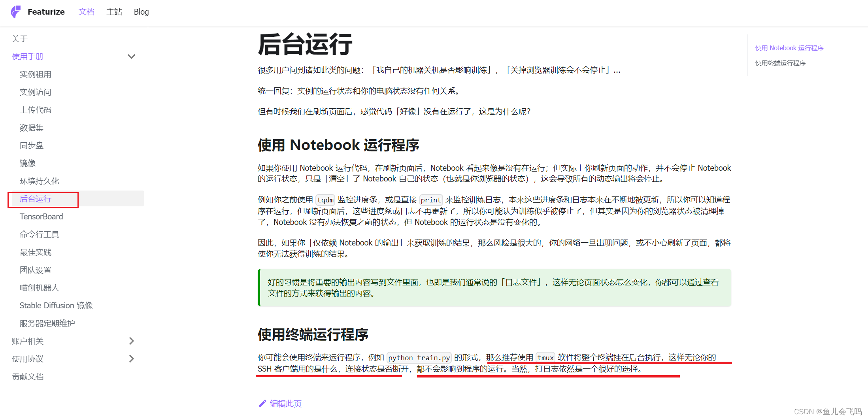
Task: Select 环境持久化 in the sidebar
Action: [x=40, y=181]
